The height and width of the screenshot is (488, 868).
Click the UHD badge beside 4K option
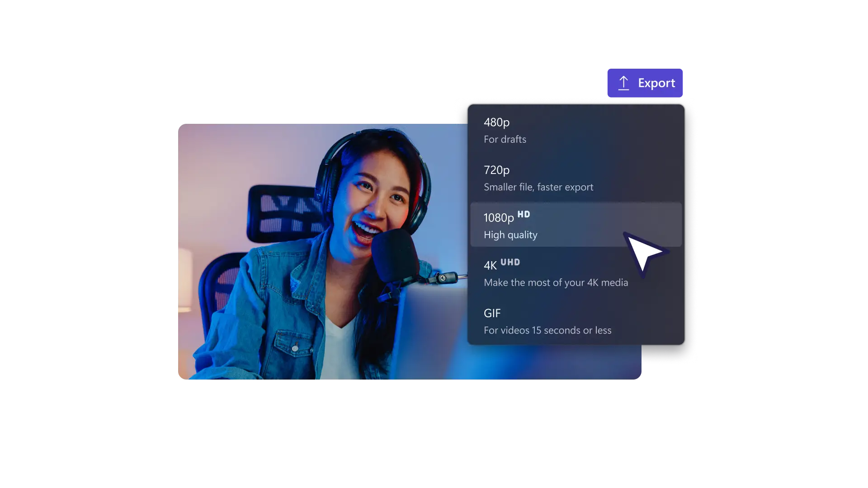(511, 262)
